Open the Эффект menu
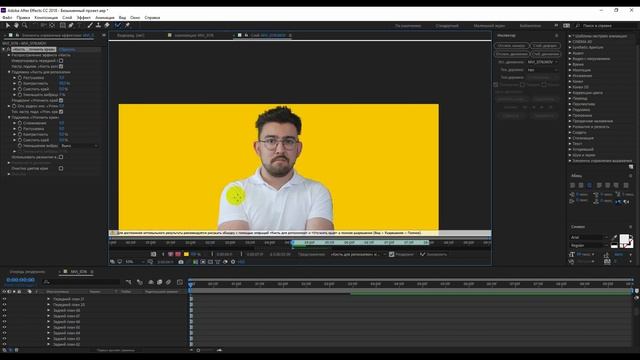Screen dimensions: 640x360 tap(84, 18)
